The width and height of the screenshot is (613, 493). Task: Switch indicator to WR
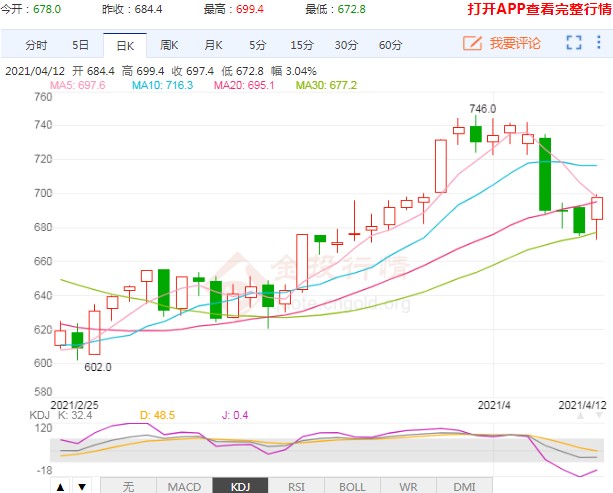408,486
